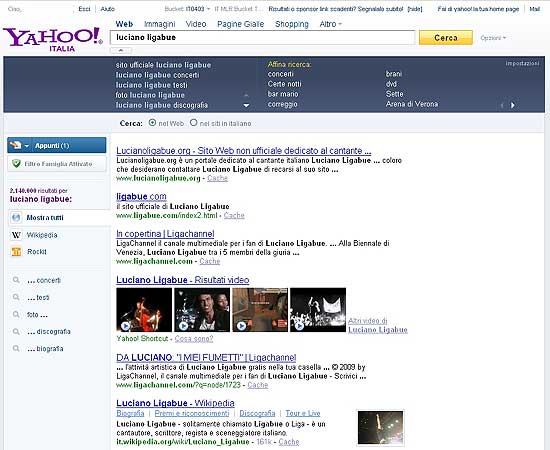Click Cache link for ligabue.com result
Image resolution: width=550 pixels, height=450 pixels.
[234, 215]
